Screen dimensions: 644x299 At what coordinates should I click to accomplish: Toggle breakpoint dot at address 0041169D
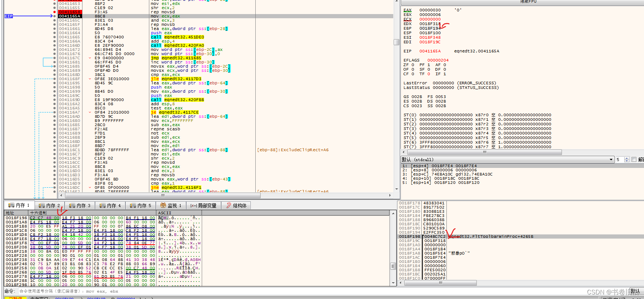[x=55, y=100]
